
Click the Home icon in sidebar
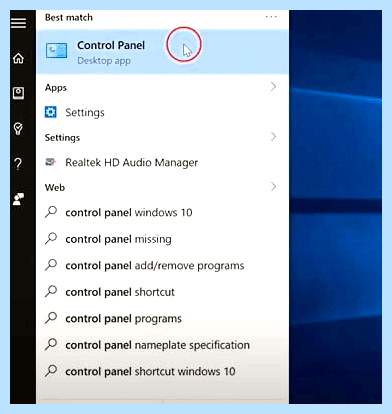[18, 58]
